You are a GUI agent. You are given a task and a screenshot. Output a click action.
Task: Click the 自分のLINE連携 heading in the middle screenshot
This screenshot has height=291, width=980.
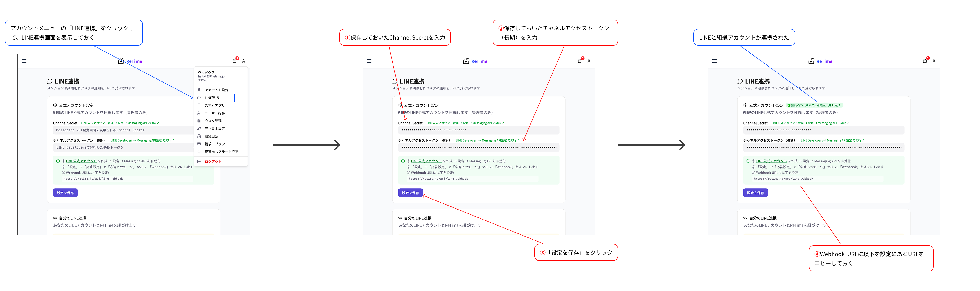[418, 218]
